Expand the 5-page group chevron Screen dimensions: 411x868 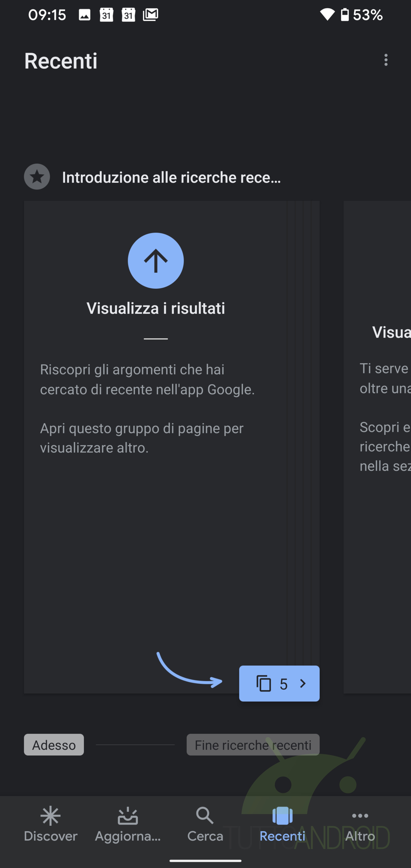[x=303, y=683]
